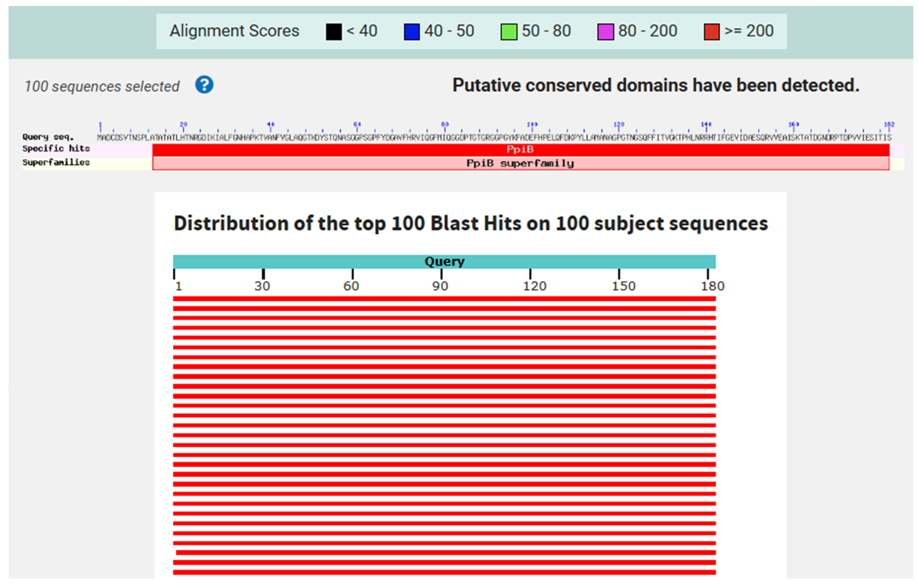Click the Alignment Scores header label
The image size is (919, 588).
click(x=234, y=31)
